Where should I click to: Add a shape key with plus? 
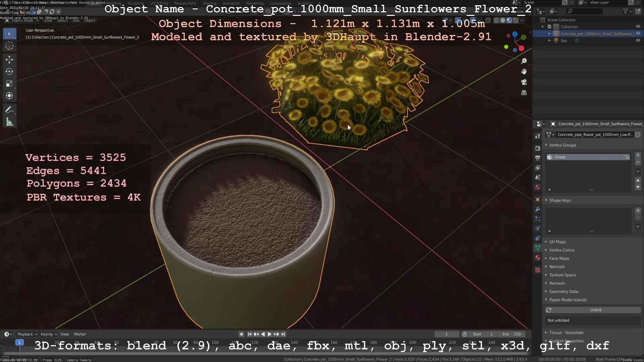point(638,210)
